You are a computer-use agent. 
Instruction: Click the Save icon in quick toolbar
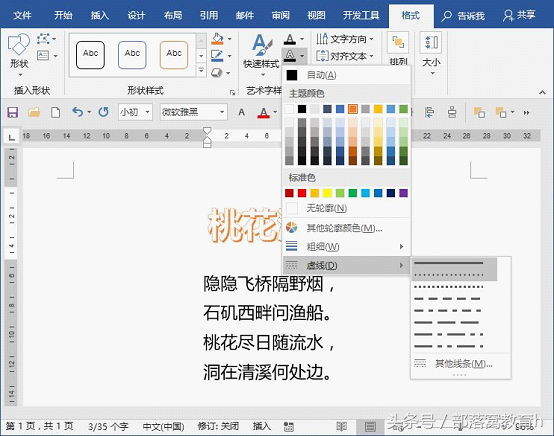[x=13, y=112]
